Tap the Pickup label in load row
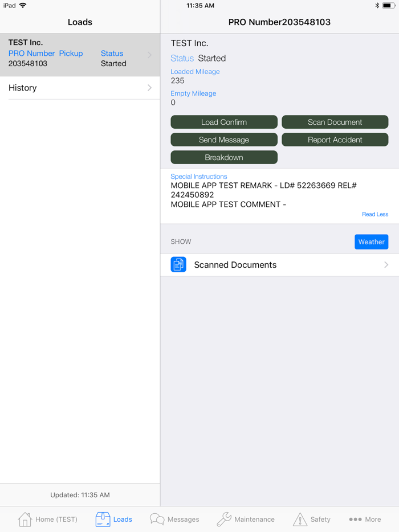The height and width of the screenshot is (532, 399). (71, 54)
